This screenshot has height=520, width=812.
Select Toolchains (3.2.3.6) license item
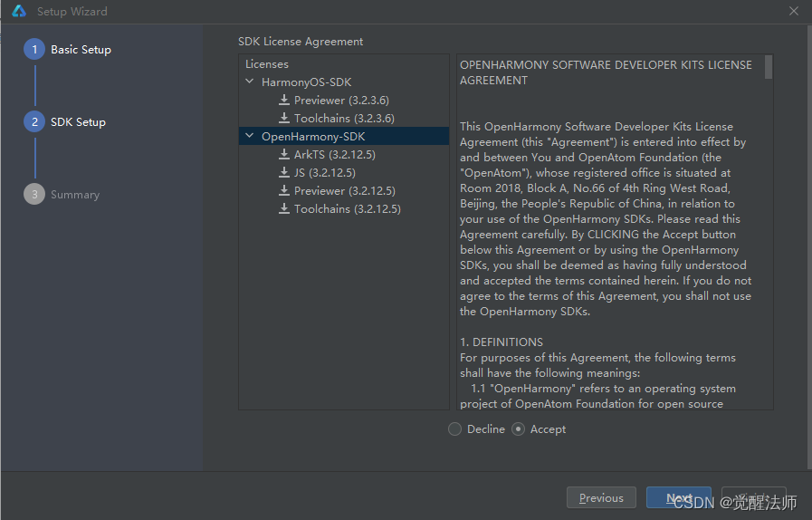pos(344,118)
